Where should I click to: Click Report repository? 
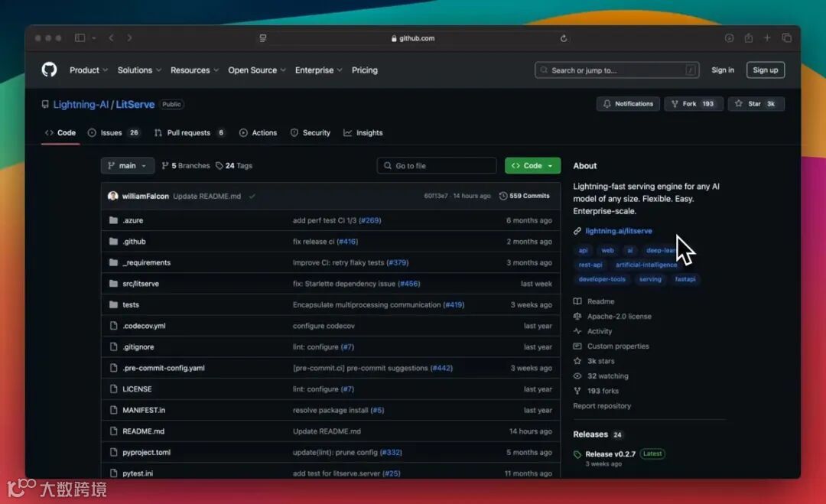click(602, 405)
